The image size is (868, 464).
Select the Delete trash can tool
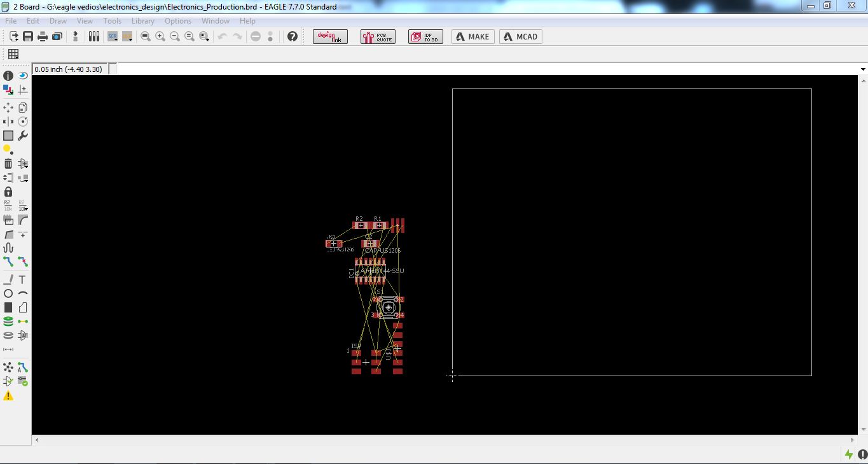tap(8, 164)
